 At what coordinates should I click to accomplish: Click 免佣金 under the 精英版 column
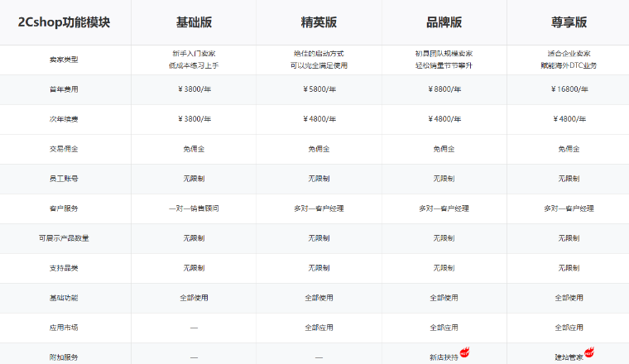(319, 149)
